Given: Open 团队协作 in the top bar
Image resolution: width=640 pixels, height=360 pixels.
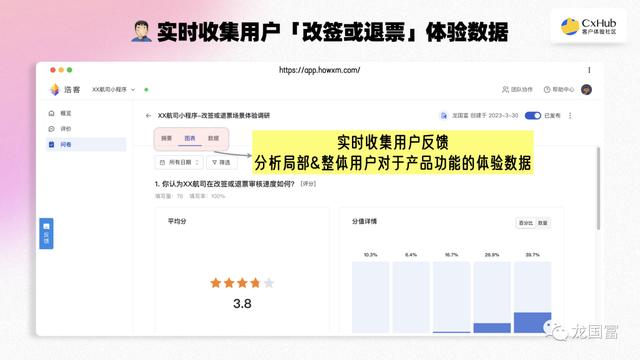Looking at the screenshot, I should [517, 89].
